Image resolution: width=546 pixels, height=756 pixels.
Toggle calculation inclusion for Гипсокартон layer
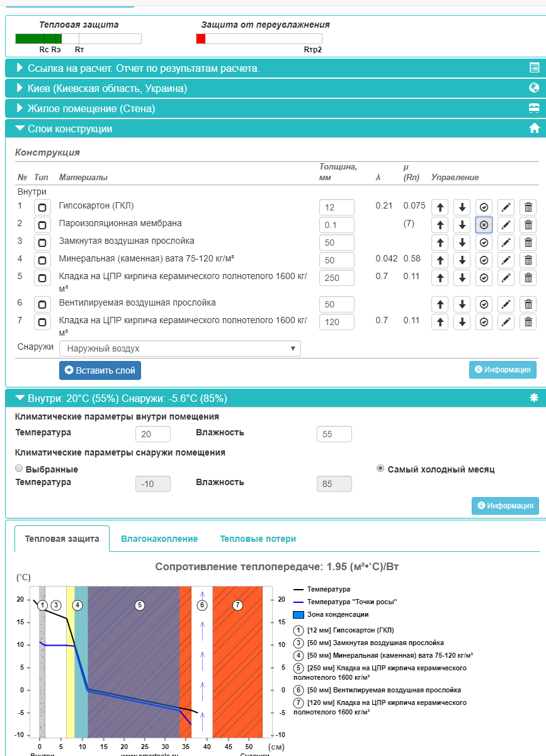coord(484,207)
